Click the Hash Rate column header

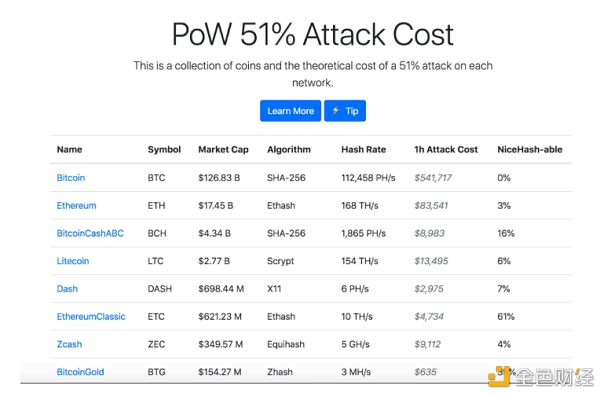pyautogui.click(x=364, y=150)
